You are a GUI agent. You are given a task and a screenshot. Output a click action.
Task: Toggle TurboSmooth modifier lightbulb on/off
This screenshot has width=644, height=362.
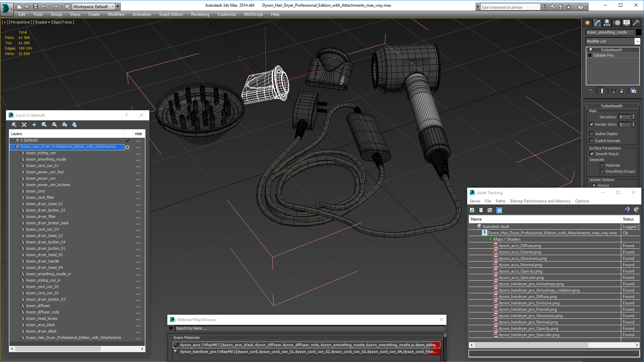(590, 50)
